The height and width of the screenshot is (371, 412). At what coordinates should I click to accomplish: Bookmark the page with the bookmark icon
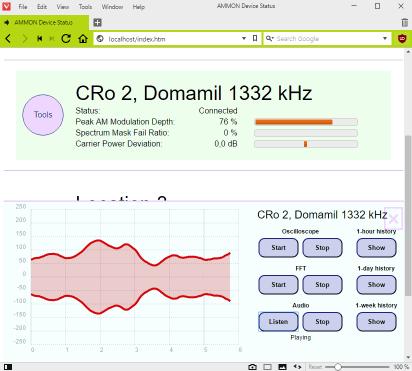pyautogui.click(x=255, y=38)
